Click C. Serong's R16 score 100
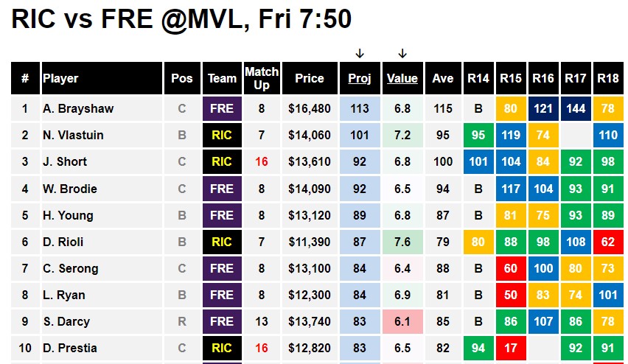 (543, 268)
